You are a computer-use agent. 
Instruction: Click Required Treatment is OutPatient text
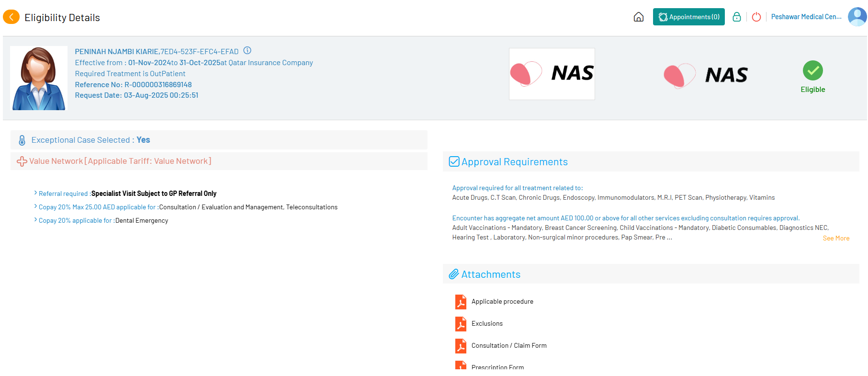(x=130, y=74)
